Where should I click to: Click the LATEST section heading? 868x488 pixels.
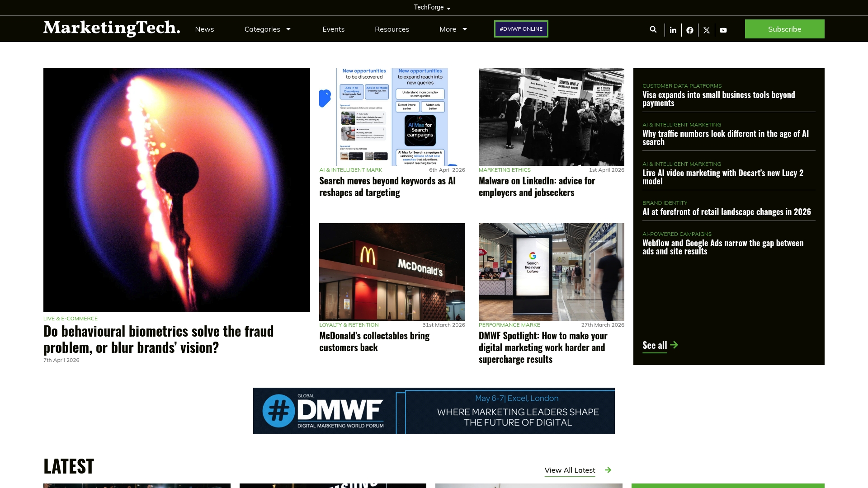tap(69, 466)
